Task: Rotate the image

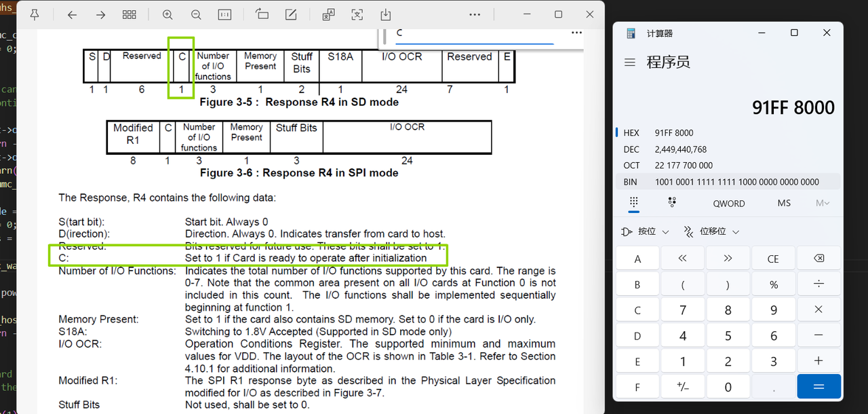Action: pos(262,15)
